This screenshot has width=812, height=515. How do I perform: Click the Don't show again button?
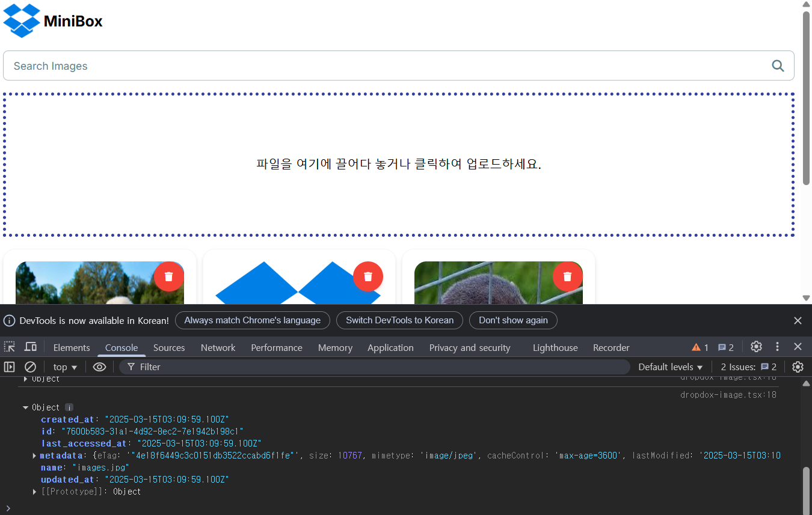click(513, 320)
